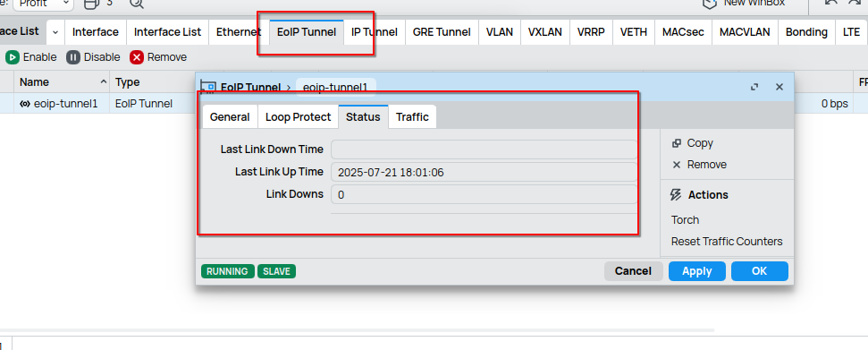Click the EoIP Tunnel type cell
Image resolution: width=868 pixels, height=350 pixels.
coord(143,104)
